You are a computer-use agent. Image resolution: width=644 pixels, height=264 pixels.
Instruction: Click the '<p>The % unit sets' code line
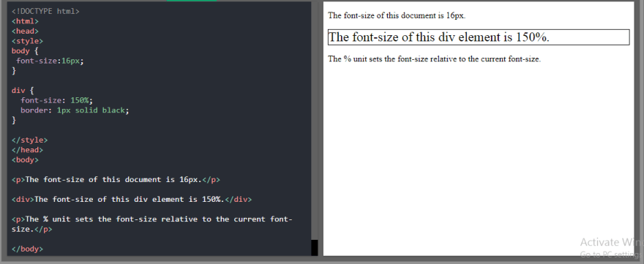(x=152, y=219)
